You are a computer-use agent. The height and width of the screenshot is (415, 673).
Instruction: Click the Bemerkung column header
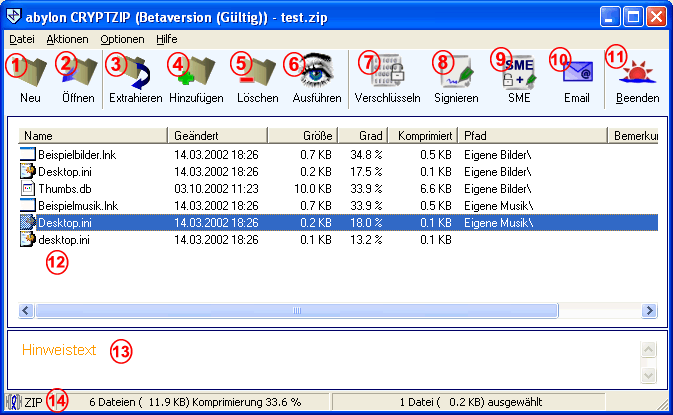(x=634, y=136)
